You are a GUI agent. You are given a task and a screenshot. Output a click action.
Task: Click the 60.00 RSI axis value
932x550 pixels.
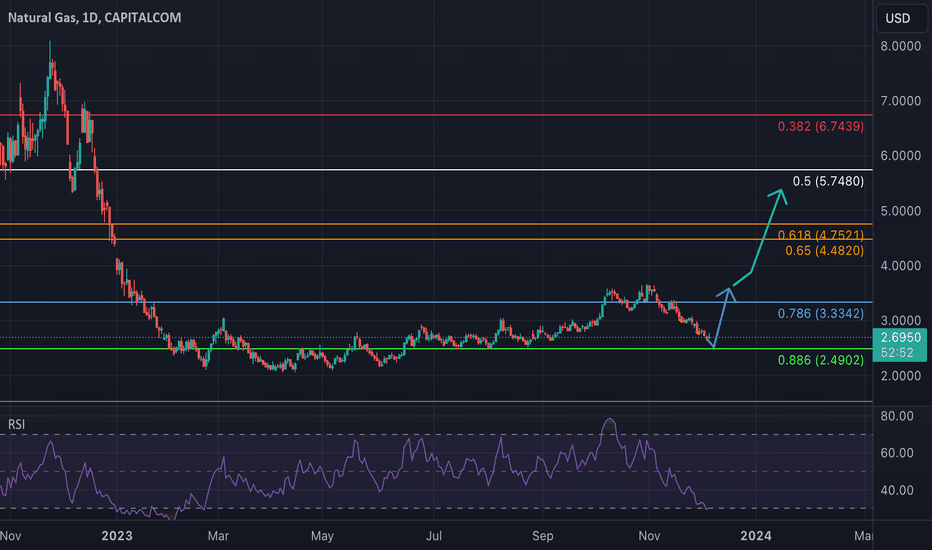pyautogui.click(x=897, y=453)
